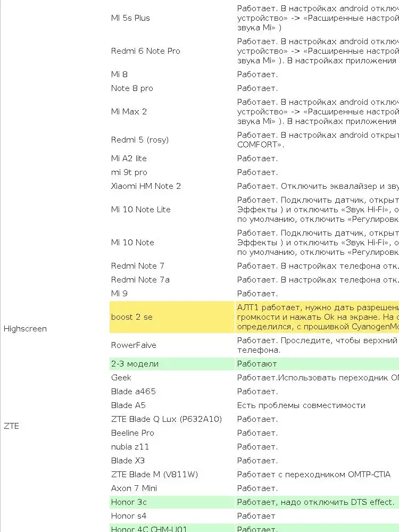Select the Axon 7 Mini row
Viewport: 399px width, 532px height.
coord(134,489)
